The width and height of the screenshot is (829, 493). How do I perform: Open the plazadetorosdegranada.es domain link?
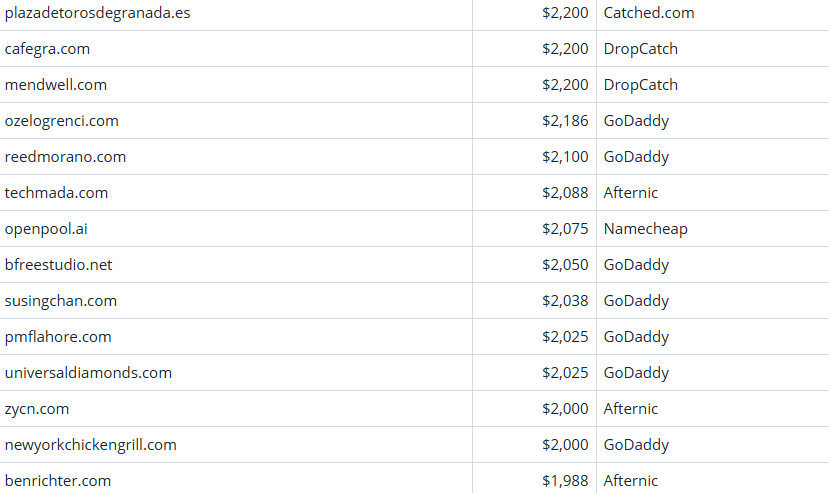tap(98, 13)
